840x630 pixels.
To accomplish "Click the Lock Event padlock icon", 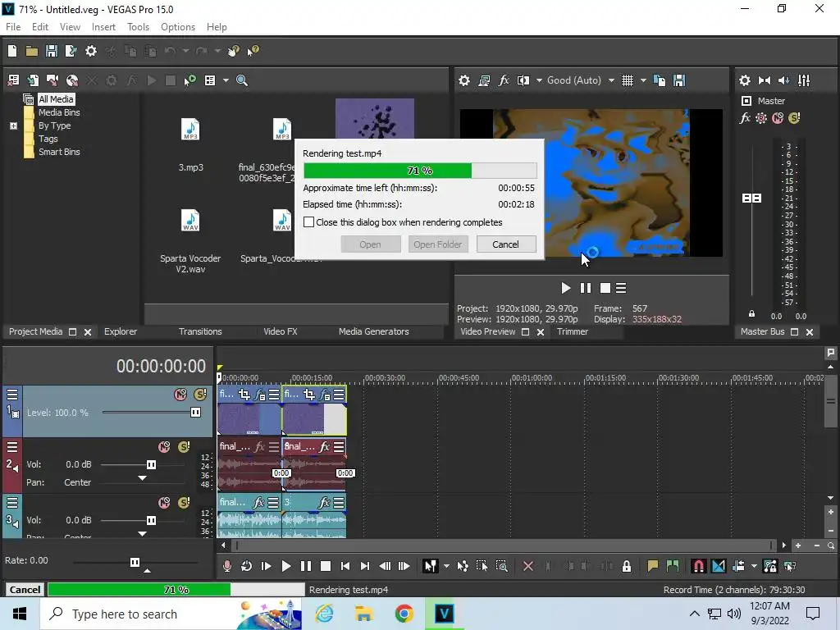I will [x=626, y=566].
